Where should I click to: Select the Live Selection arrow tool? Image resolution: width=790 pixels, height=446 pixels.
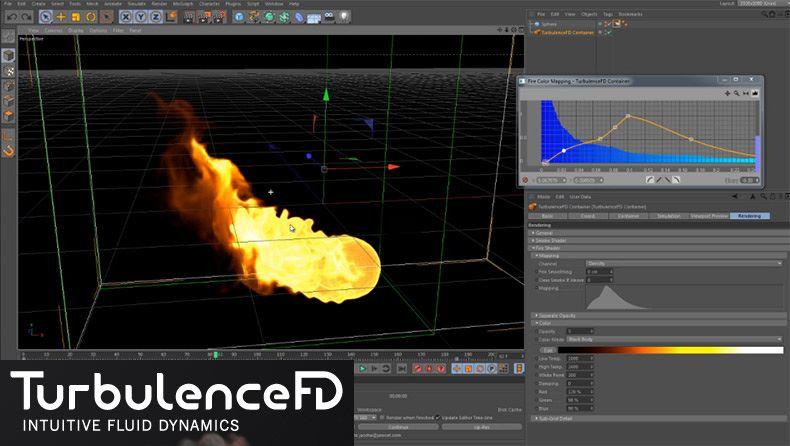(x=46, y=17)
